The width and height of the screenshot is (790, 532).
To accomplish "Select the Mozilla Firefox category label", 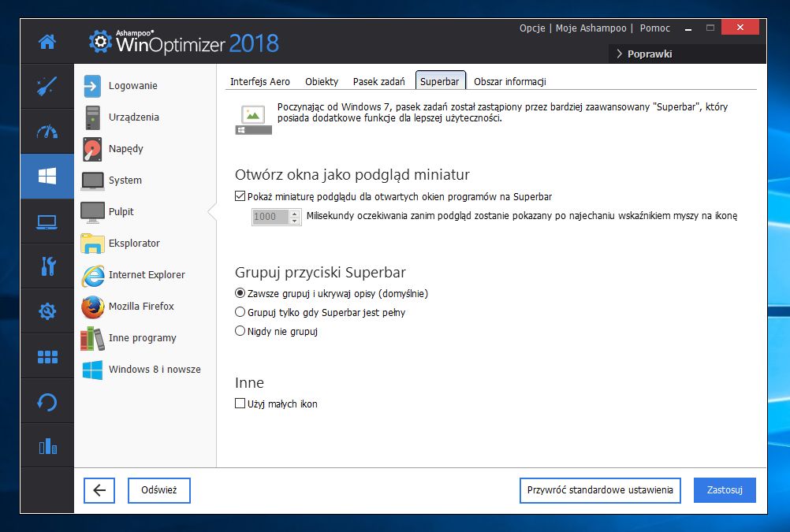I will [141, 307].
